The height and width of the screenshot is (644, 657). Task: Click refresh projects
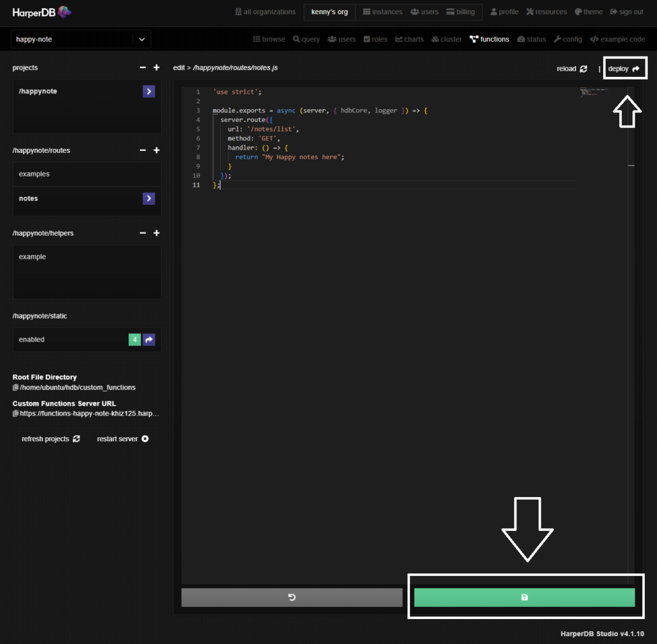coord(51,439)
